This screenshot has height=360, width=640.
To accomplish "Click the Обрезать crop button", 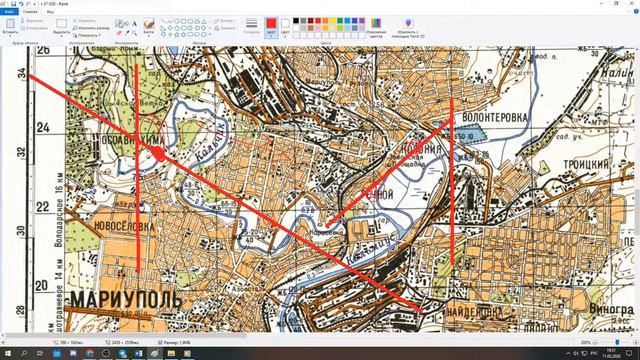I will (84, 20).
